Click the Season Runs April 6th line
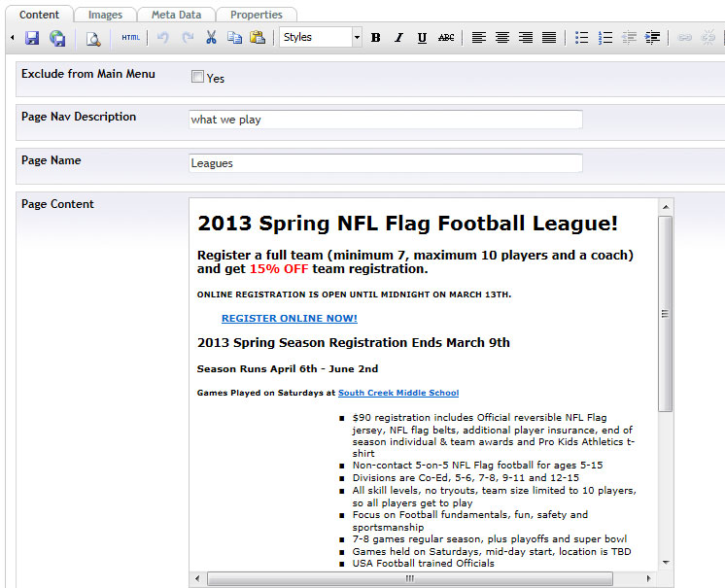Image resolution: width=725 pixels, height=588 pixels. 288,369
